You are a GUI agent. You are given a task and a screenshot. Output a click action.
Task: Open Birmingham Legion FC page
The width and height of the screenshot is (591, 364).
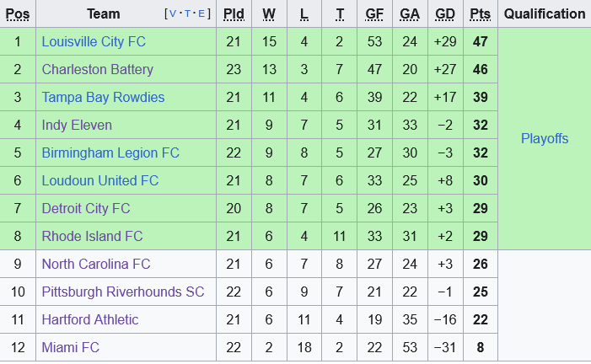(x=110, y=153)
